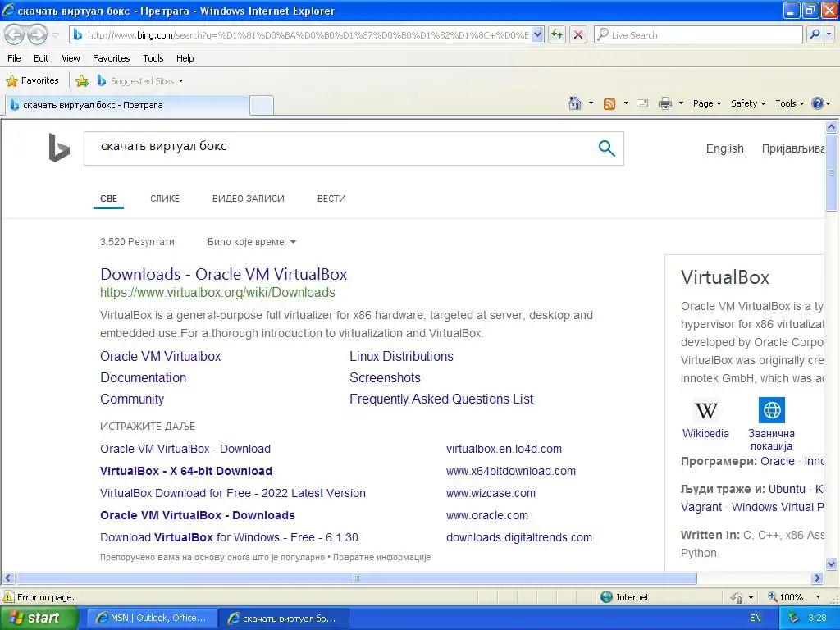The image size is (840, 630).
Task: Click the Help question mark icon
Action: coord(818,103)
